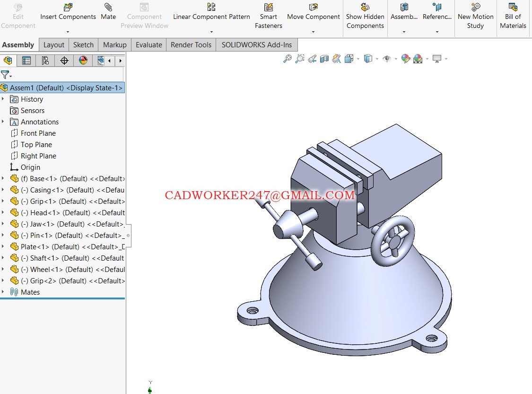Click the View Orientation cube icon

pos(349,59)
